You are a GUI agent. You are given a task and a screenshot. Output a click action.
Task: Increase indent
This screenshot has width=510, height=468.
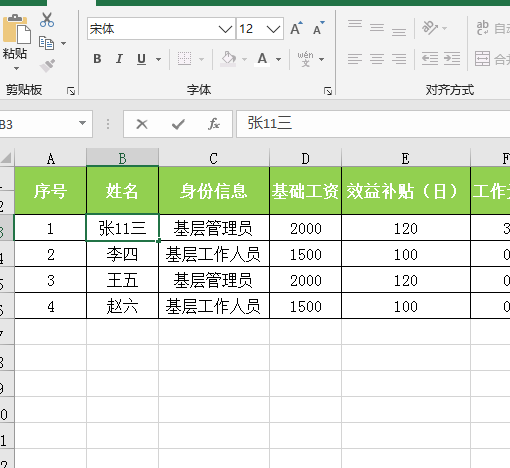[x=452, y=59]
